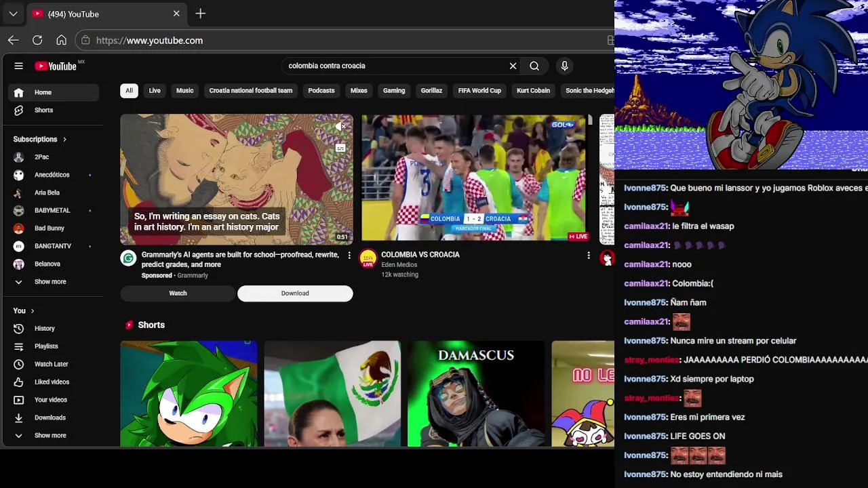Close the YouTube browser tab
This screenshot has width=868, height=488.
click(176, 14)
